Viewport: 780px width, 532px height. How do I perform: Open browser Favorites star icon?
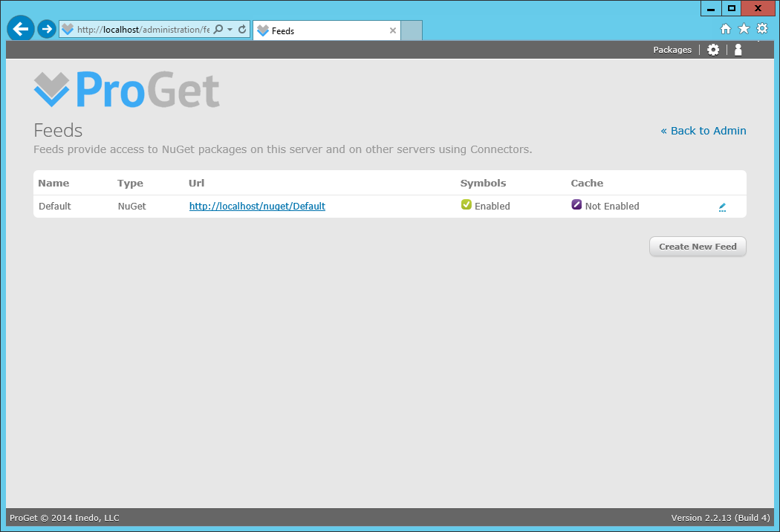click(x=744, y=29)
